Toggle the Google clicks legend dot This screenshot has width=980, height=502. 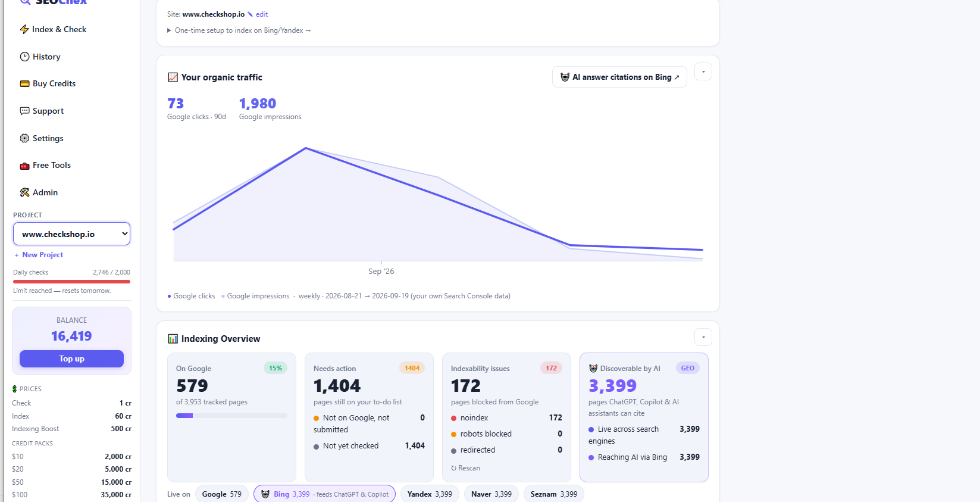169,296
